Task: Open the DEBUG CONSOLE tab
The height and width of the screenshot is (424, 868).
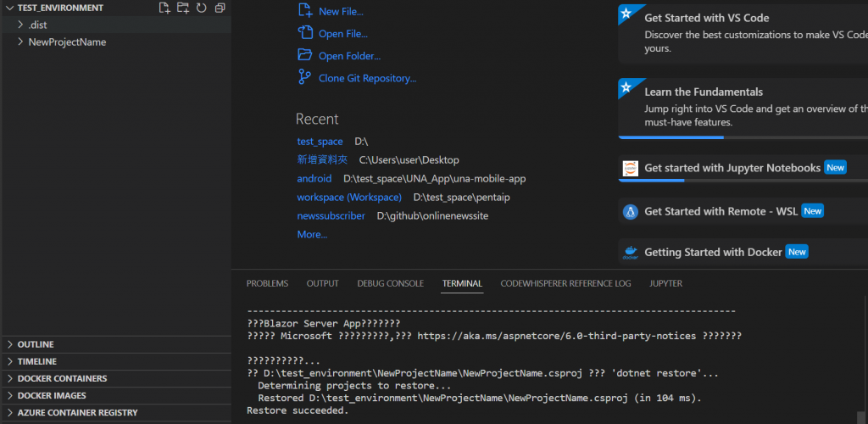Action: [x=390, y=283]
